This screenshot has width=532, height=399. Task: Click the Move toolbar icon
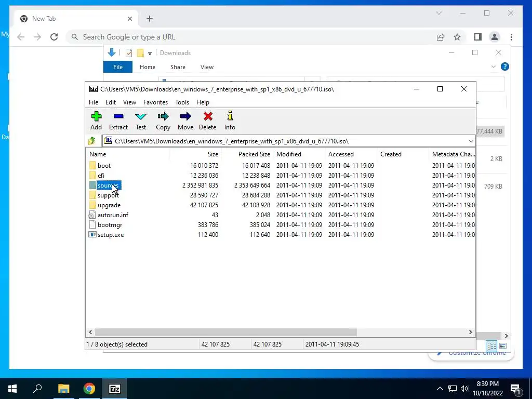click(185, 116)
